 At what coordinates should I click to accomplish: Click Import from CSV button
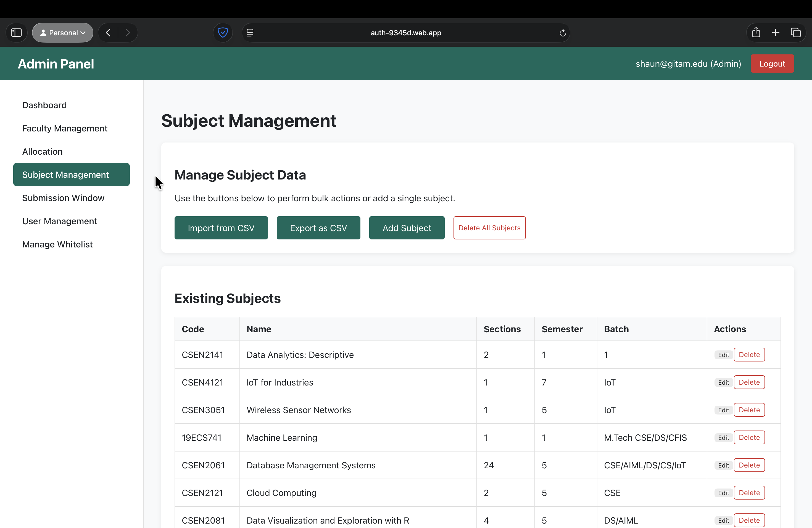[x=221, y=228]
